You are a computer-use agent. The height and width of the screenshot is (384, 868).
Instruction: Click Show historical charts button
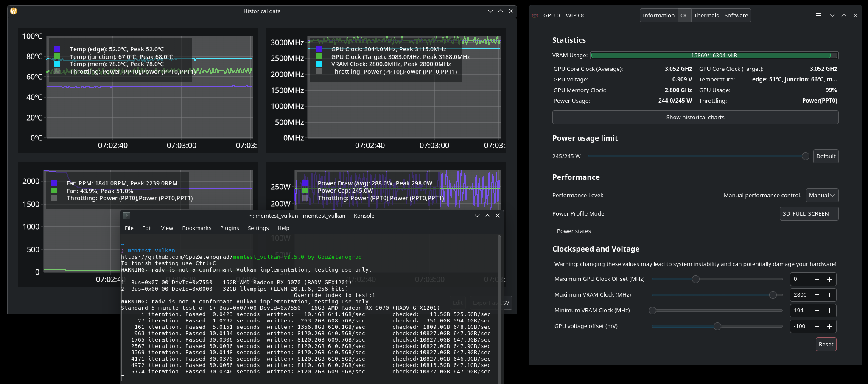tap(695, 118)
